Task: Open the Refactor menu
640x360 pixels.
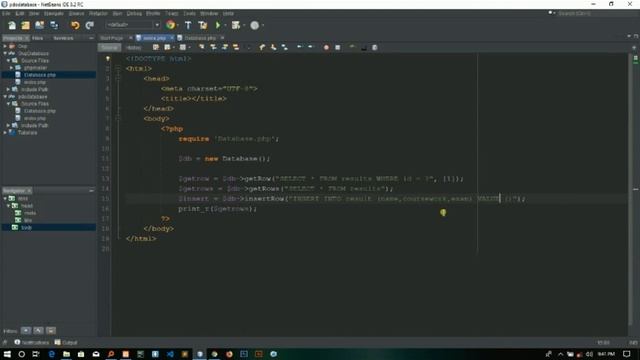Action: click(x=98, y=13)
